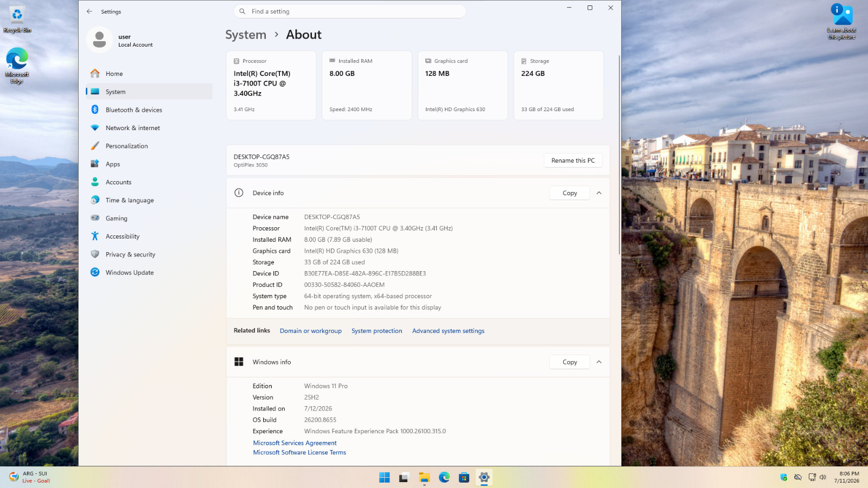The height and width of the screenshot is (488, 868).
Task: Click the Accounts person icon
Action: tap(95, 182)
